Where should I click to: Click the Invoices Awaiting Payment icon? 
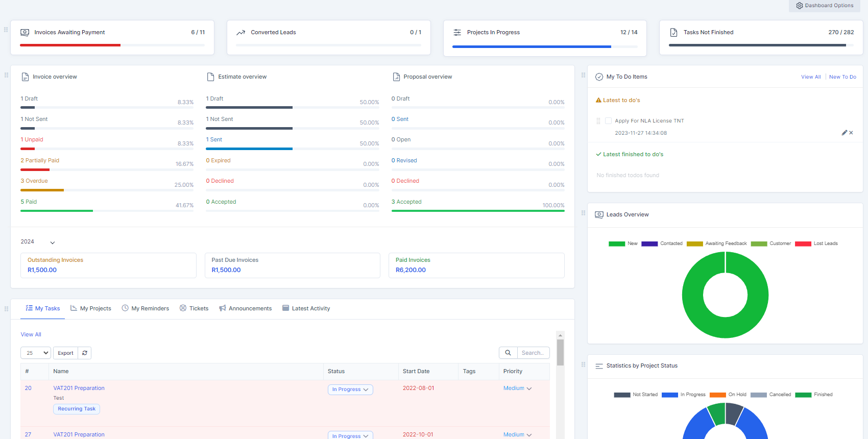pos(25,32)
